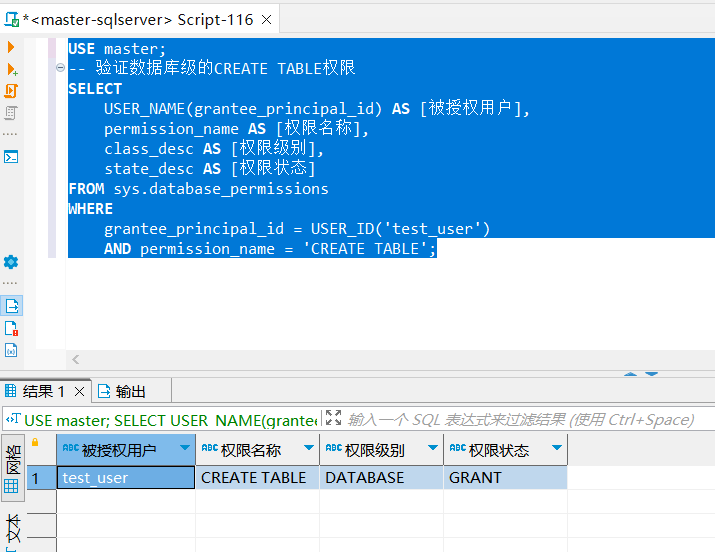Open the variables panel icon
715x552 pixels.
click(11, 350)
